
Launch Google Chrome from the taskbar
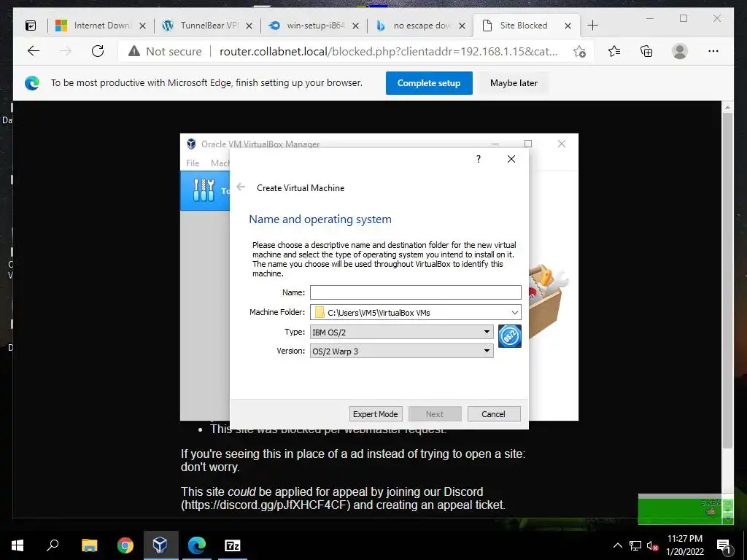(125, 545)
